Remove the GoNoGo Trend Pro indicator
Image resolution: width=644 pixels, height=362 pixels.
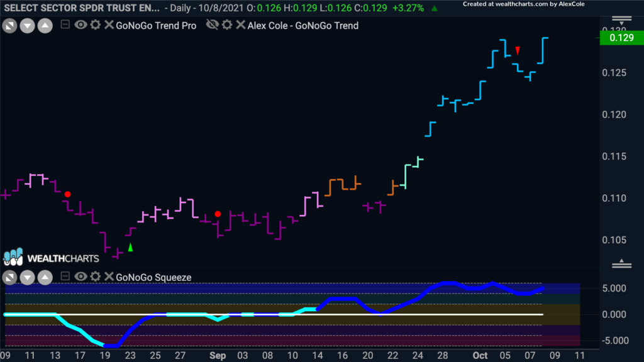pyautogui.click(x=109, y=25)
